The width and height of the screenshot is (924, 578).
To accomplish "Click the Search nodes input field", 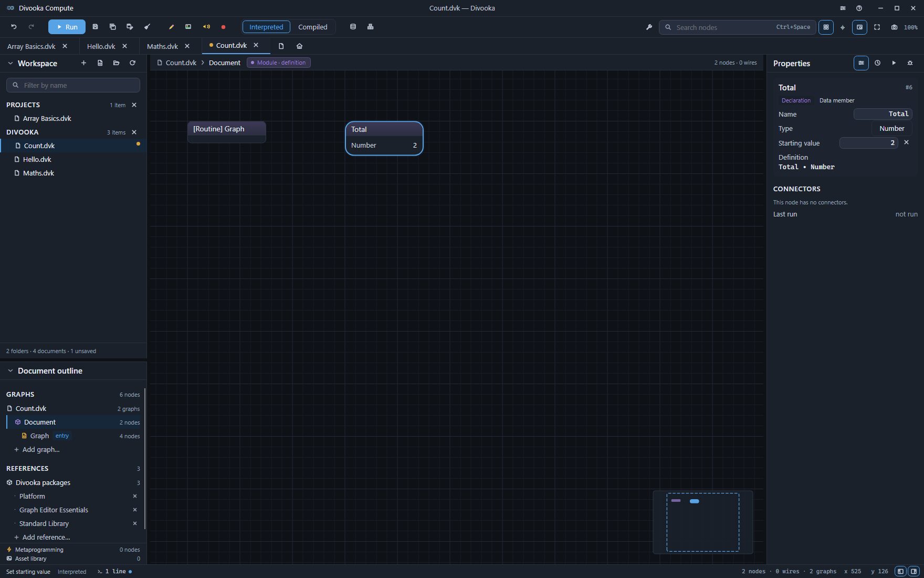I will click(x=737, y=27).
